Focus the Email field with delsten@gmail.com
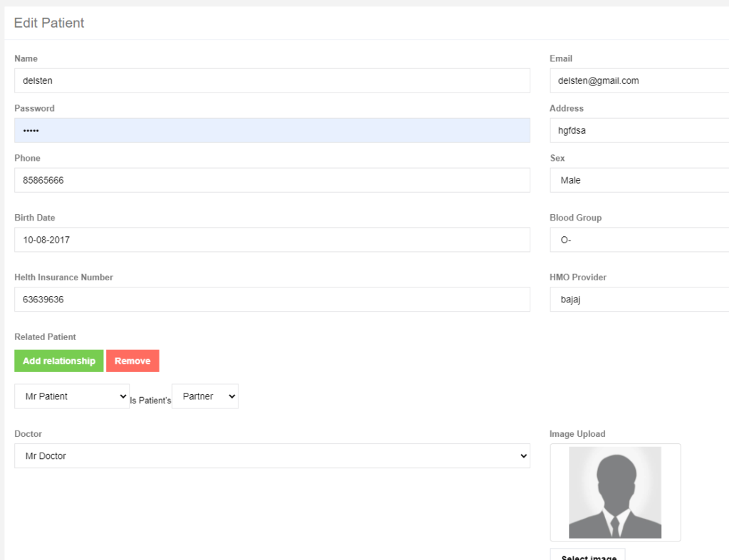The width and height of the screenshot is (729, 560). tap(639, 80)
